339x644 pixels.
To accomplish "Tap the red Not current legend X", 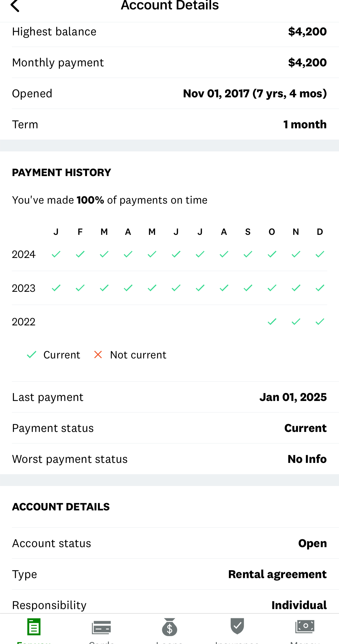I will tap(98, 355).
